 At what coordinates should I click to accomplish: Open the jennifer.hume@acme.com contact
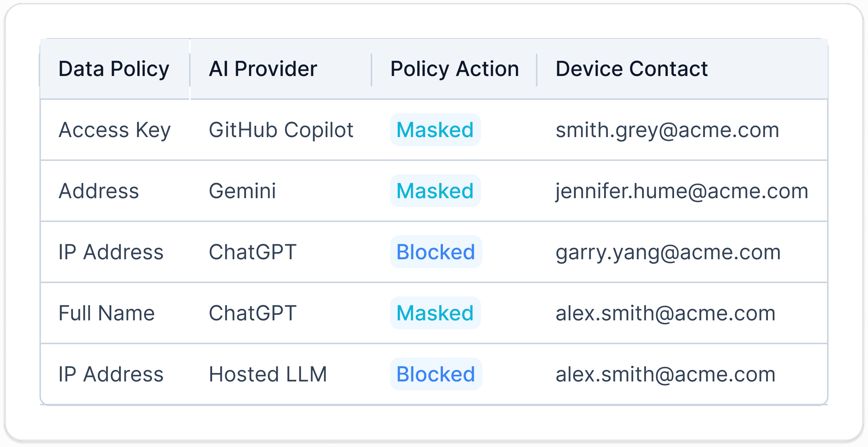(682, 191)
